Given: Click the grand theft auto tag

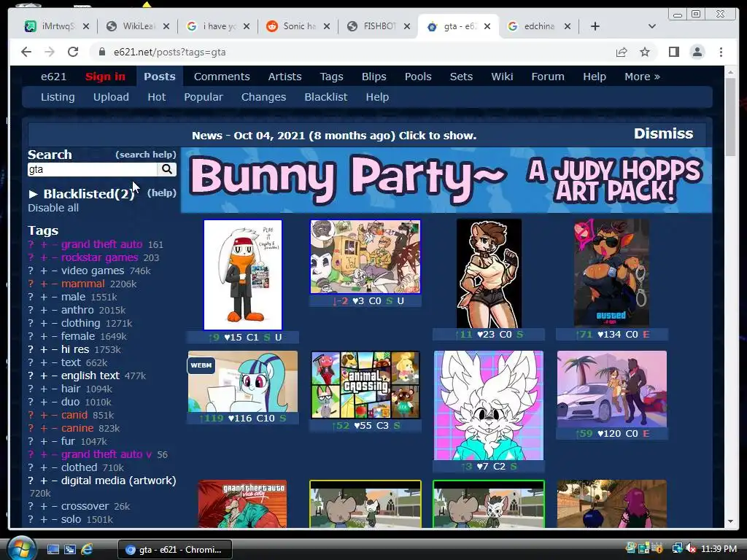Looking at the screenshot, I should pos(101,244).
